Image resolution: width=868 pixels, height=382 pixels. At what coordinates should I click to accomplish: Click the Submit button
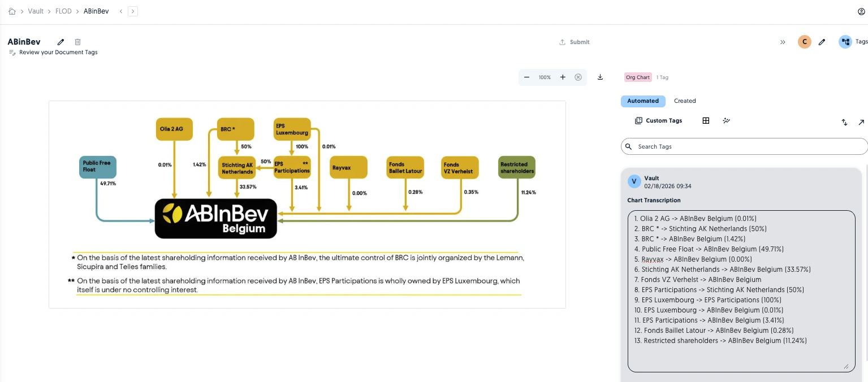[575, 42]
